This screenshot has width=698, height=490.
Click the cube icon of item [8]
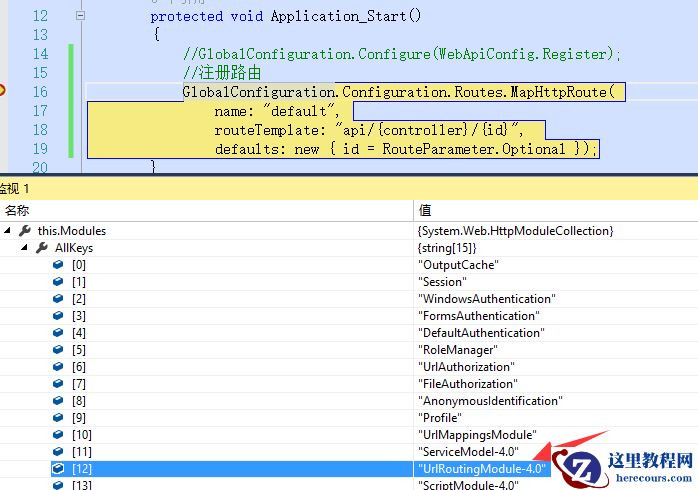[x=58, y=401]
